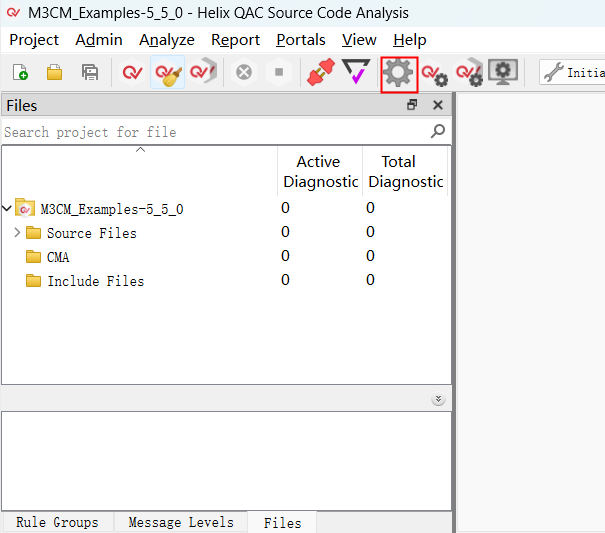Open the Analyze menu

[166, 40]
